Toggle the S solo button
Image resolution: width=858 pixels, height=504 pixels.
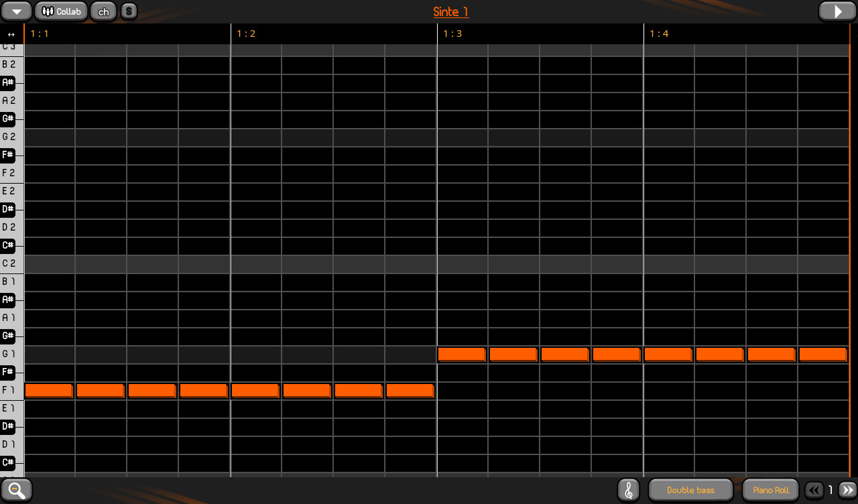click(129, 11)
